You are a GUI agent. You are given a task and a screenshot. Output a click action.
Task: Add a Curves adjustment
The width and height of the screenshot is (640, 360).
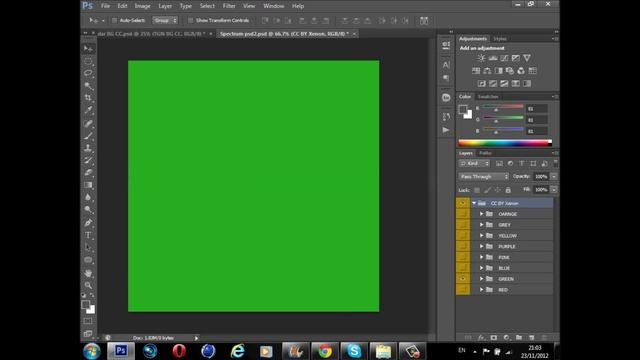click(x=504, y=58)
